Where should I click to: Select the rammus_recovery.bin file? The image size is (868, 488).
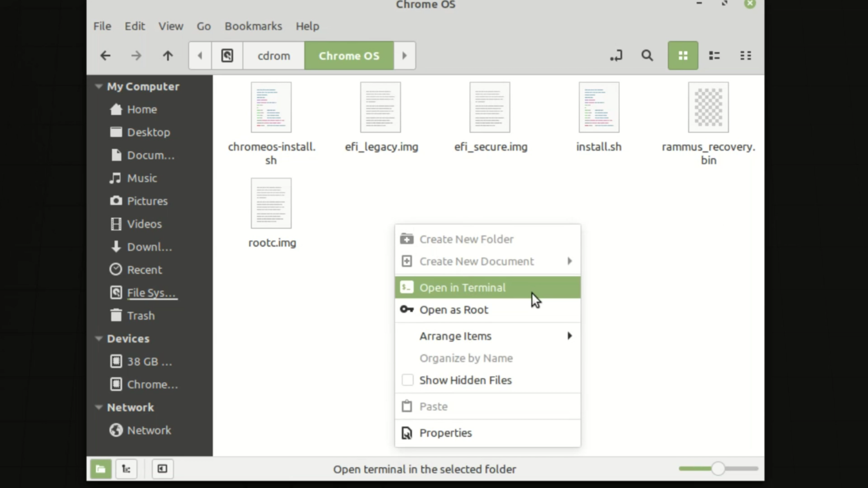708,124
